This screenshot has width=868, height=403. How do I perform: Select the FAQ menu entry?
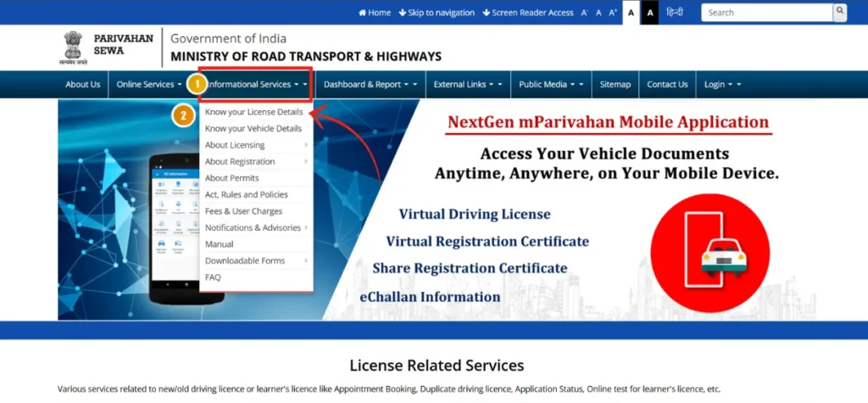pos(213,277)
